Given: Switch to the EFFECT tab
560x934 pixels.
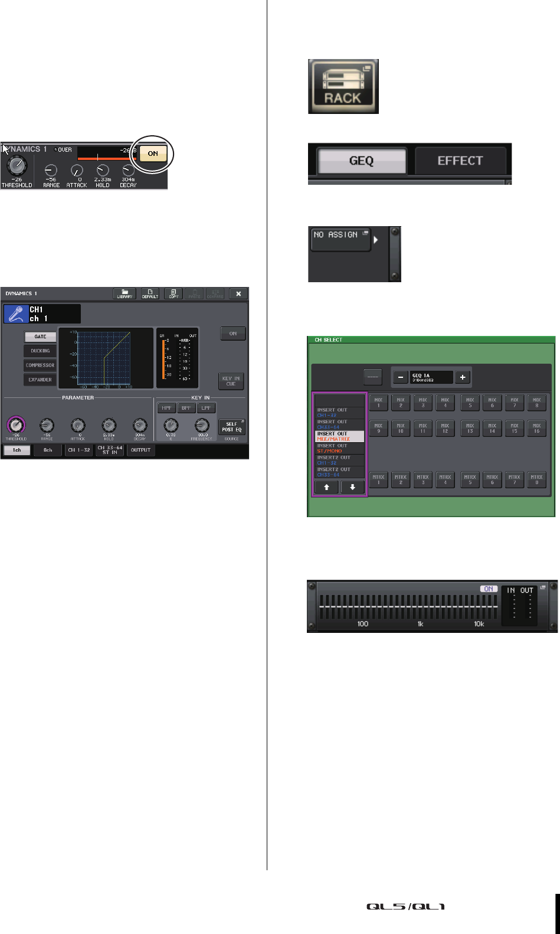Looking at the screenshot, I should tap(460, 161).
